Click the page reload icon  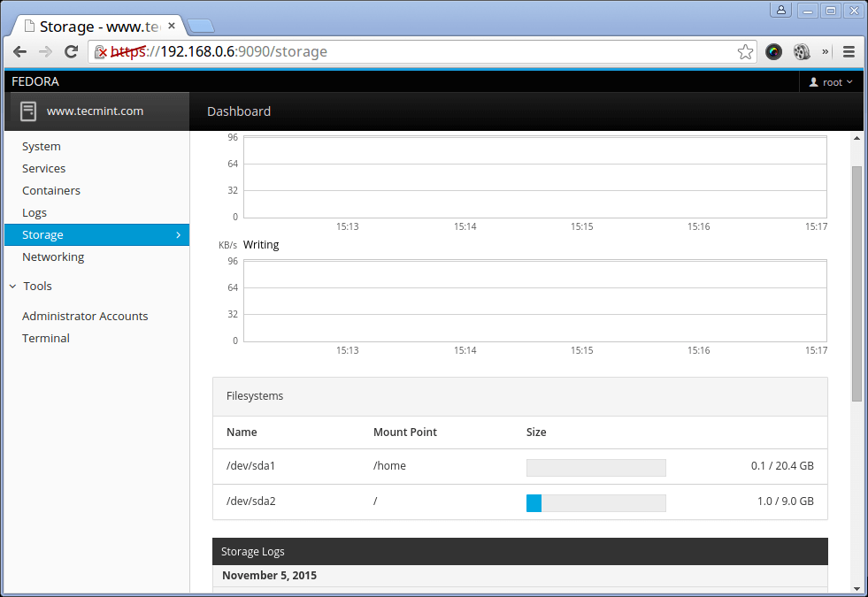coord(73,51)
